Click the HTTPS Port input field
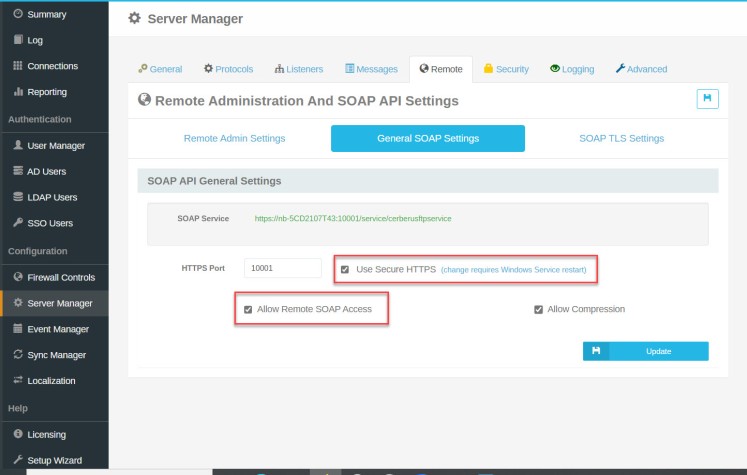 point(282,268)
